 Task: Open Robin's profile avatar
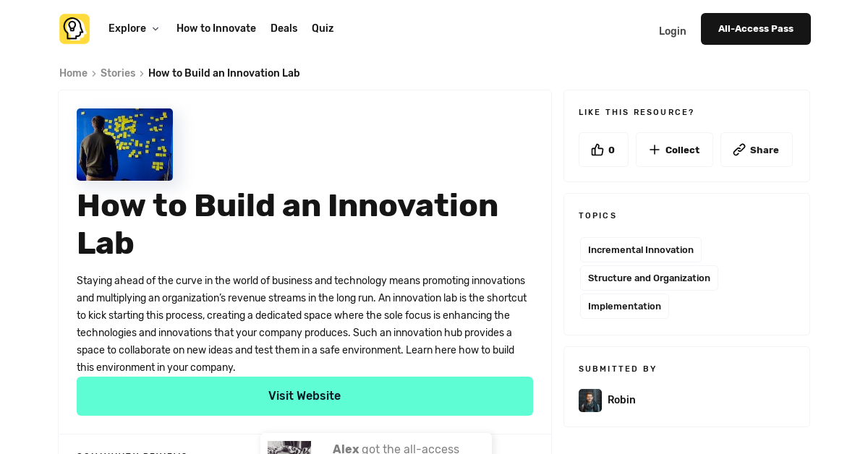[590, 400]
